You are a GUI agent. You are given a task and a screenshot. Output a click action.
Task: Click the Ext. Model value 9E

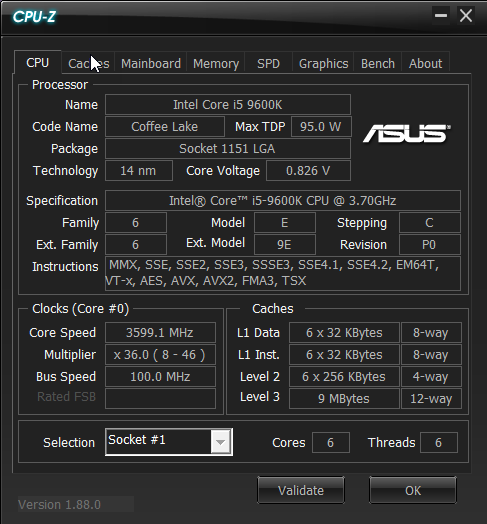pyautogui.click(x=285, y=245)
